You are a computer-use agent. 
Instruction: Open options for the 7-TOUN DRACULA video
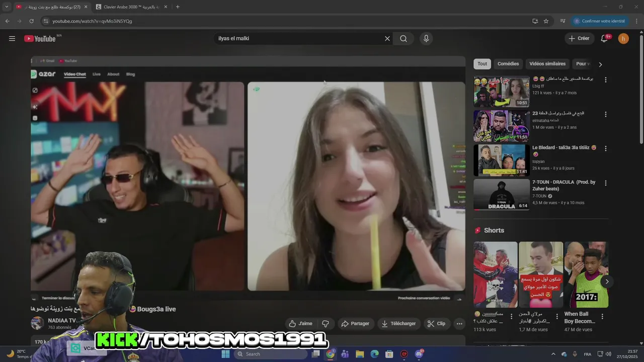tap(605, 183)
